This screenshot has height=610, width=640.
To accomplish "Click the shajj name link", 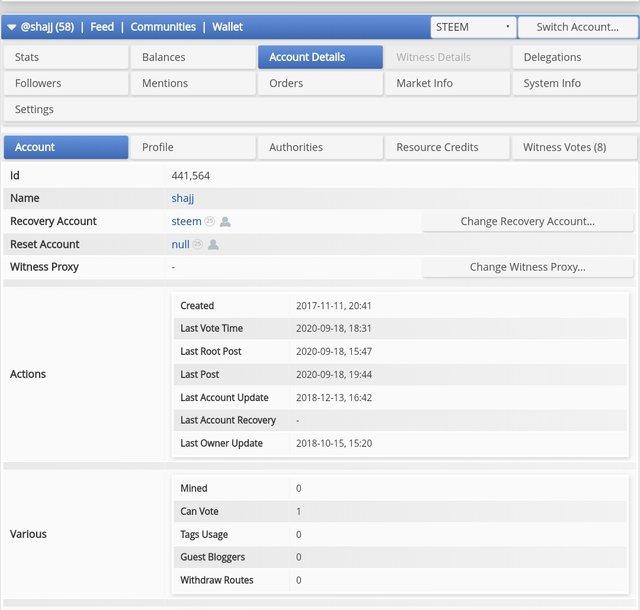I will (x=182, y=198).
